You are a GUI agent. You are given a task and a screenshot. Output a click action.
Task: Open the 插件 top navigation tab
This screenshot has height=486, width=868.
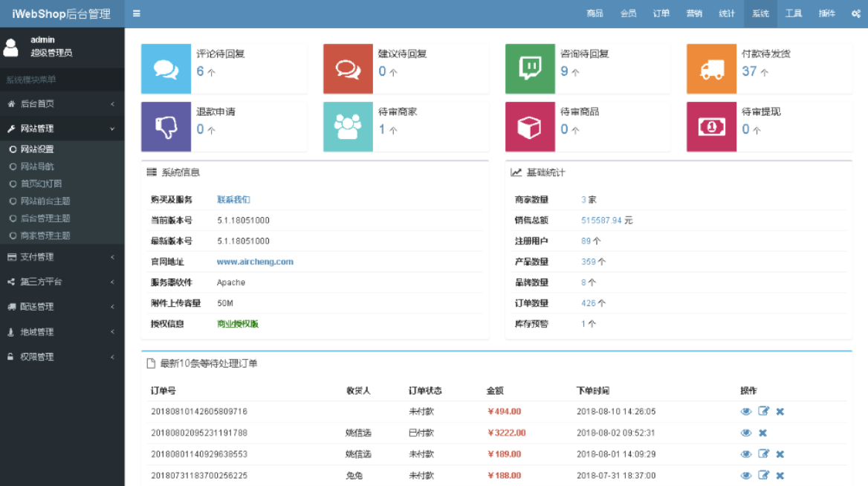[826, 14]
